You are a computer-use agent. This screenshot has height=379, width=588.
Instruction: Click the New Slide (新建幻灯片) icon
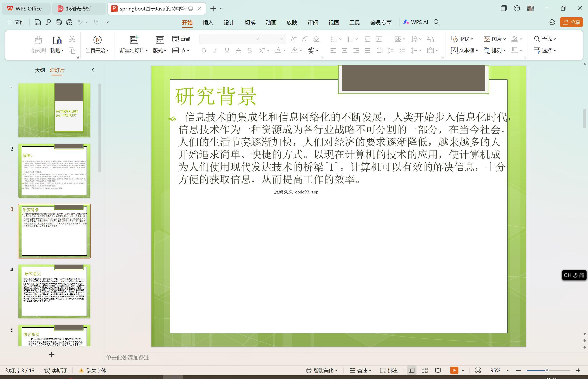click(x=134, y=39)
